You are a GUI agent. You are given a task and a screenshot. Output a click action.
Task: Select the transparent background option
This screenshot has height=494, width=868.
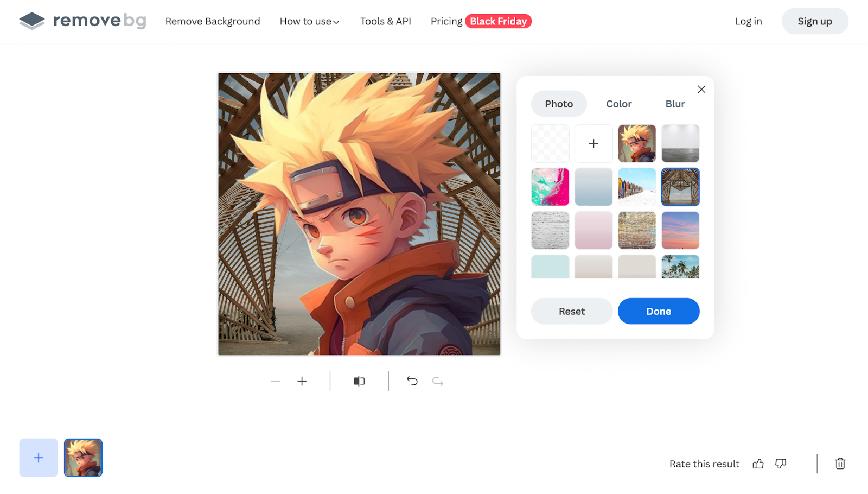[550, 143]
